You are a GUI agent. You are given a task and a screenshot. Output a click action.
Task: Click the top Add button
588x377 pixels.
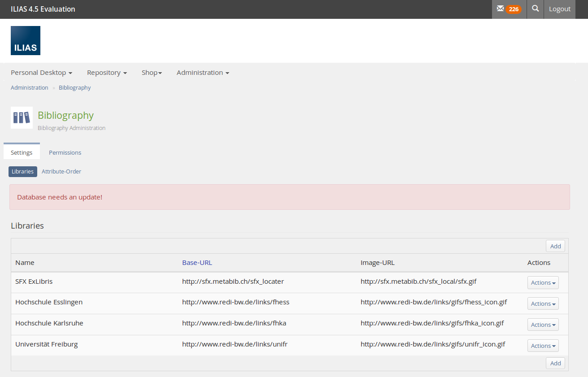click(555, 246)
